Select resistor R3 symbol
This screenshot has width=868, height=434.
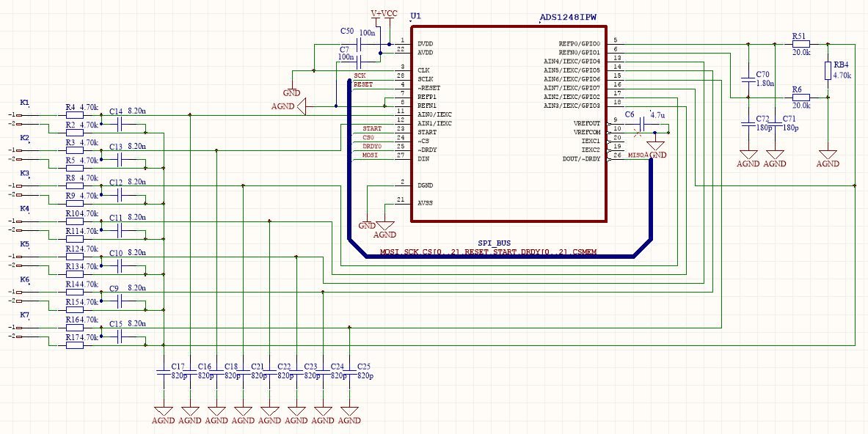pyautogui.click(x=75, y=150)
